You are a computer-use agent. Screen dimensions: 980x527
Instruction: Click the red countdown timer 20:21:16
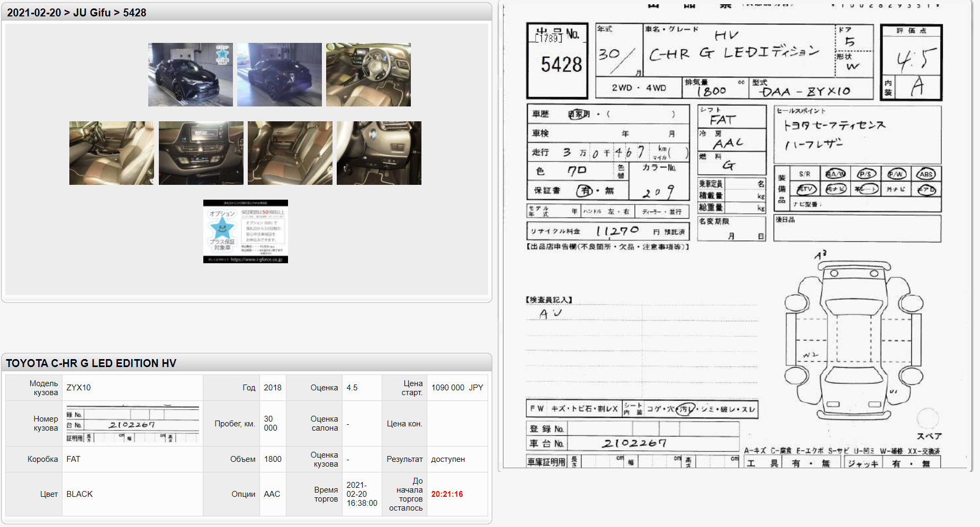tap(447, 494)
